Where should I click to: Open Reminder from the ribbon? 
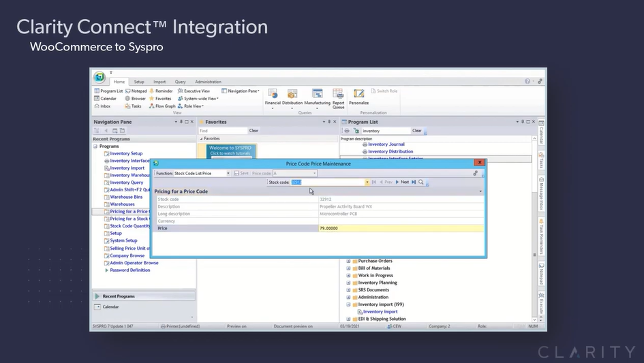[x=161, y=91]
